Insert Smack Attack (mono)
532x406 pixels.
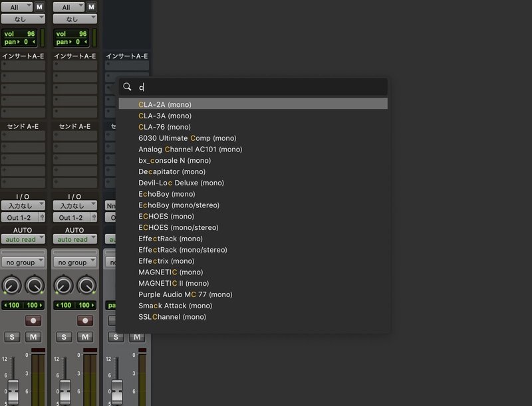coord(253,306)
